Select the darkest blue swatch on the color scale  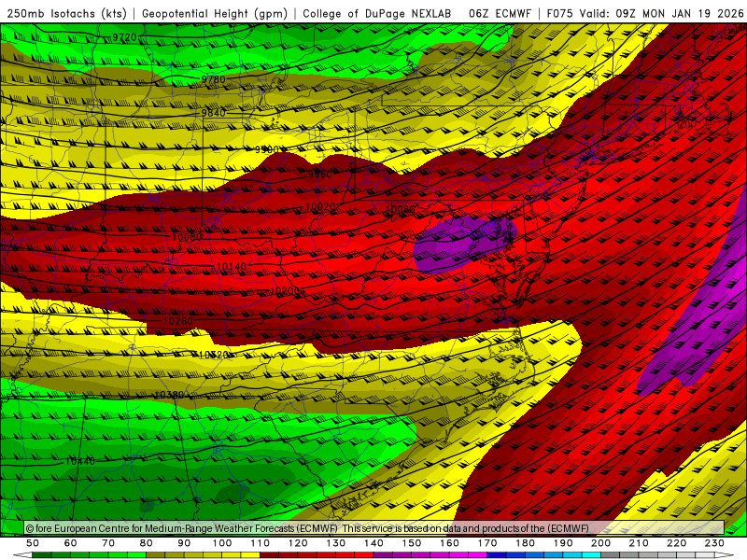(x=497, y=555)
